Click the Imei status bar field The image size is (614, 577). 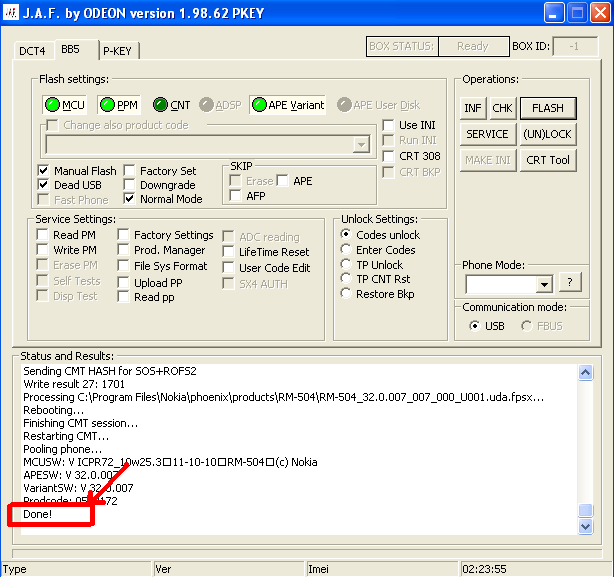[381, 569]
